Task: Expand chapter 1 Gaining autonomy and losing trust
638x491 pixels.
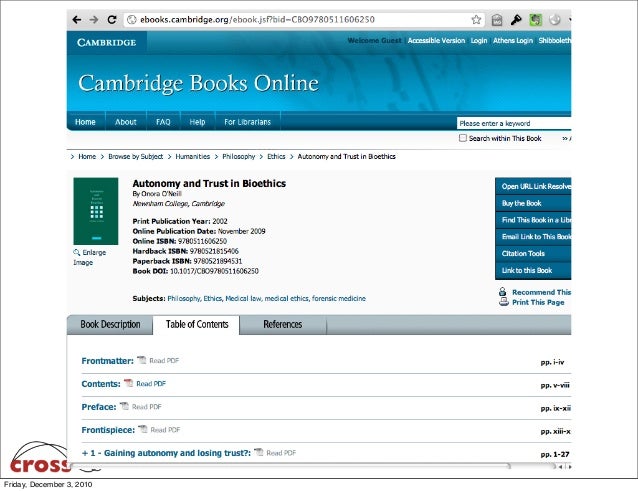Action: (85, 453)
